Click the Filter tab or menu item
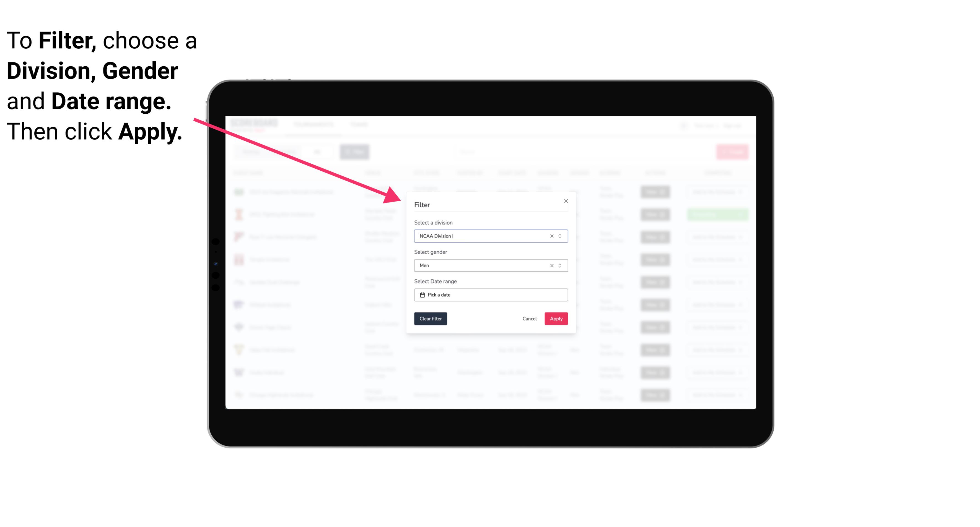This screenshot has height=527, width=980. coord(356,151)
